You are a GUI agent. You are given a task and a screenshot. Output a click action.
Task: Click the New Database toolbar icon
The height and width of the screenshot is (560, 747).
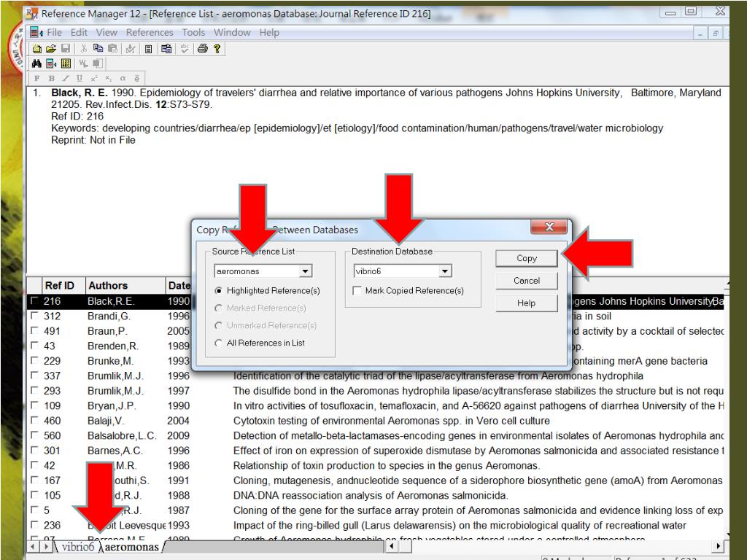pyautogui.click(x=36, y=49)
